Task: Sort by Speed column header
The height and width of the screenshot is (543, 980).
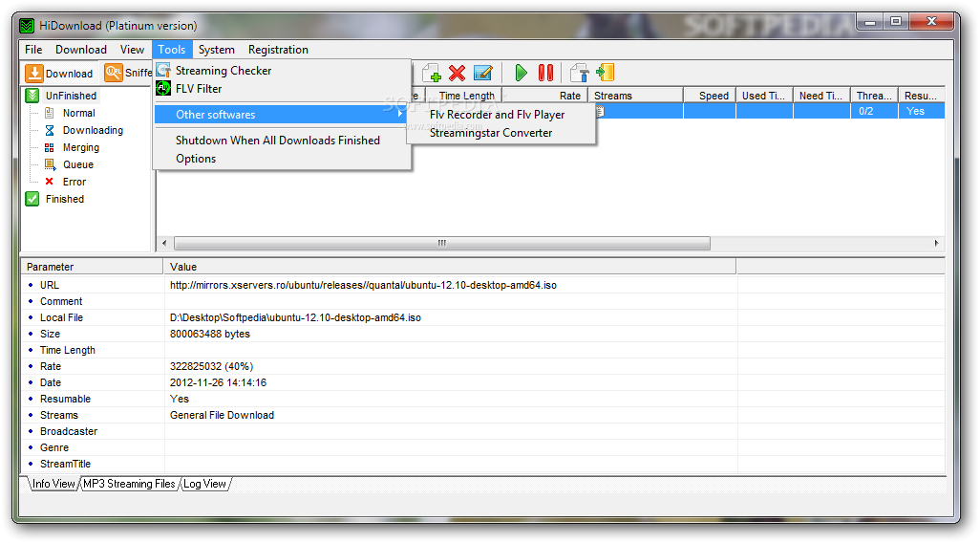Action: click(x=710, y=96)
